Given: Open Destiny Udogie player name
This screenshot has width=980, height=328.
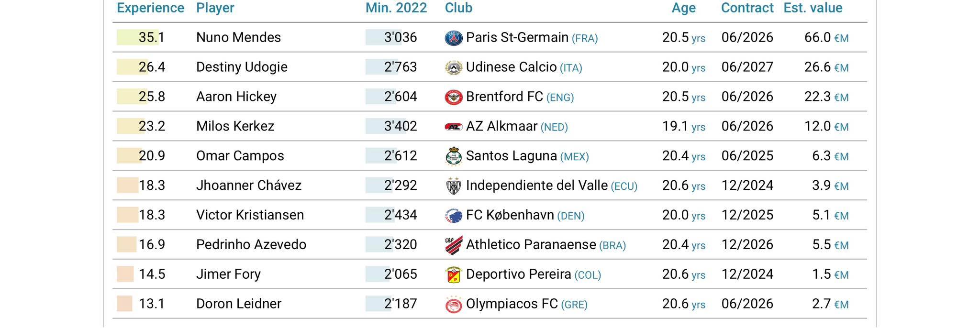Looking at the screenshot, I should click(x=242, y=67).
